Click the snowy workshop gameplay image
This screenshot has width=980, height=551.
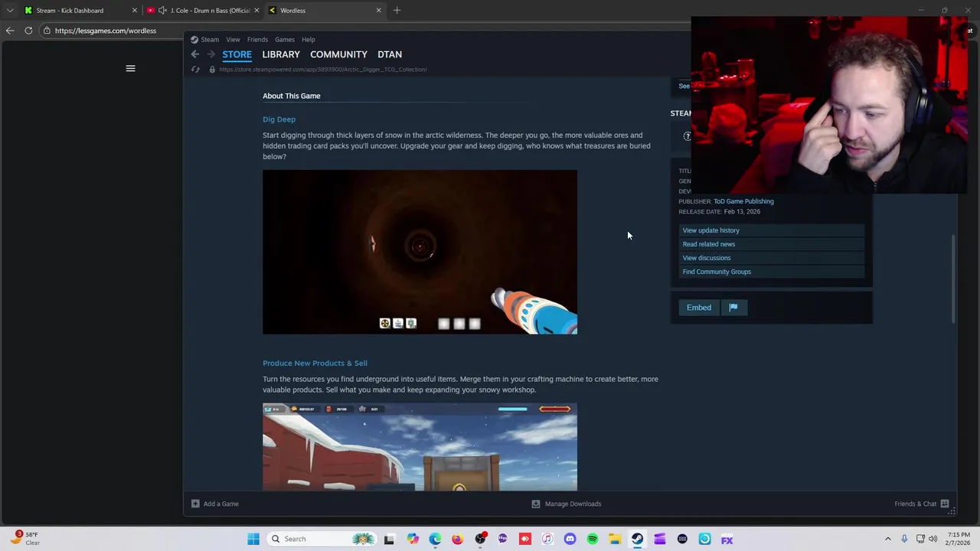(x=420, y=447)
